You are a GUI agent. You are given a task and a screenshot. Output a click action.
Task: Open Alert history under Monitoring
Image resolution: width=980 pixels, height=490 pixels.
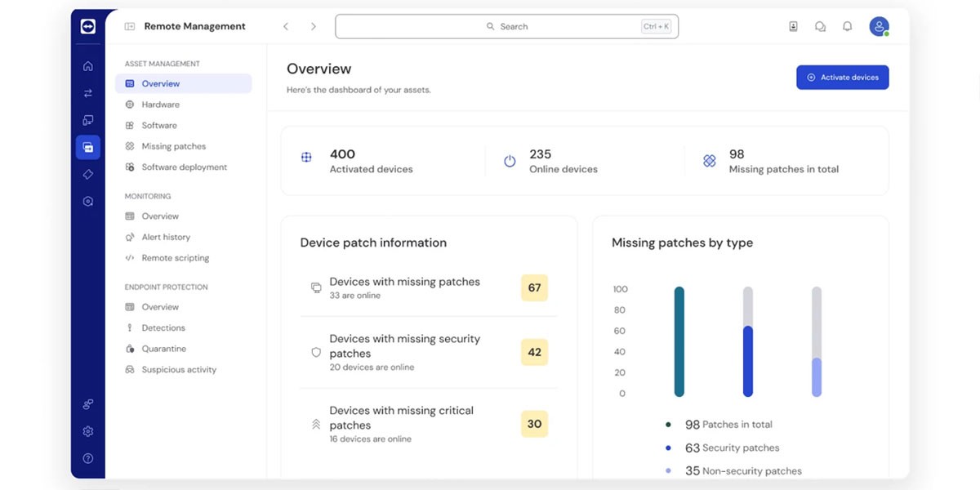coord(166,237)
